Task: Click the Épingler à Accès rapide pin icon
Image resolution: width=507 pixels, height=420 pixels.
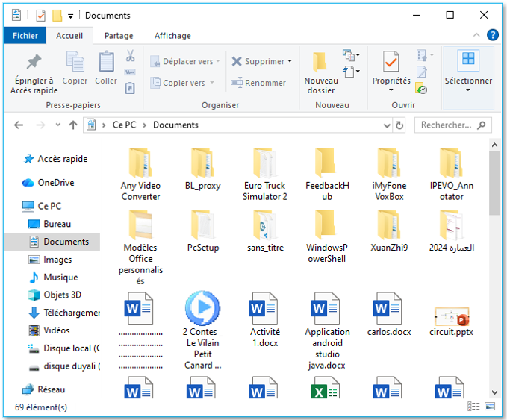Action: click(x=33, y=62)
